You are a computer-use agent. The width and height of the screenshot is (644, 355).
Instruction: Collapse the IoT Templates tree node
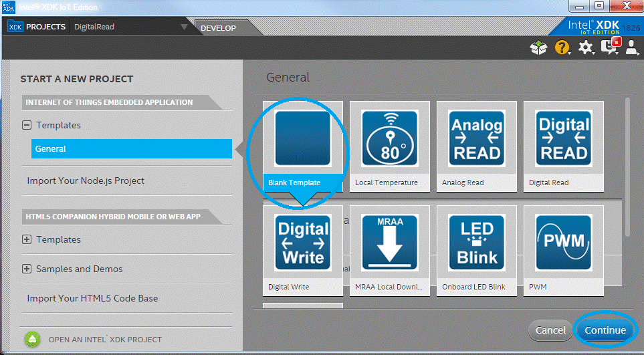[27, 125]
